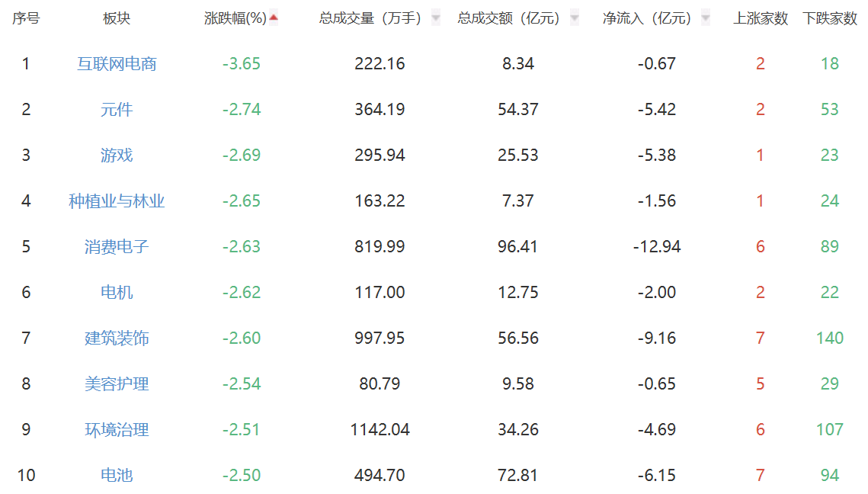
Task: Open the 电池 sector link
Action: tap(117, 476)
